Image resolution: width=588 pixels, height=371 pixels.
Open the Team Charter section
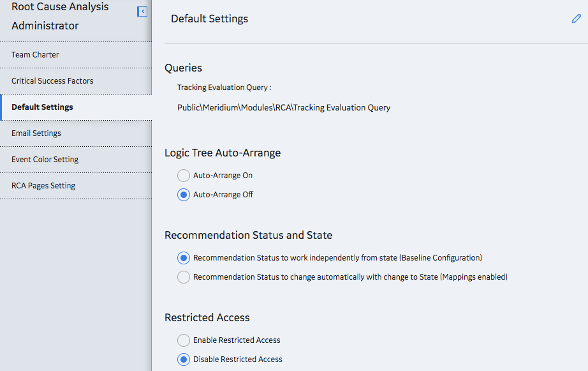click(76, 55)
